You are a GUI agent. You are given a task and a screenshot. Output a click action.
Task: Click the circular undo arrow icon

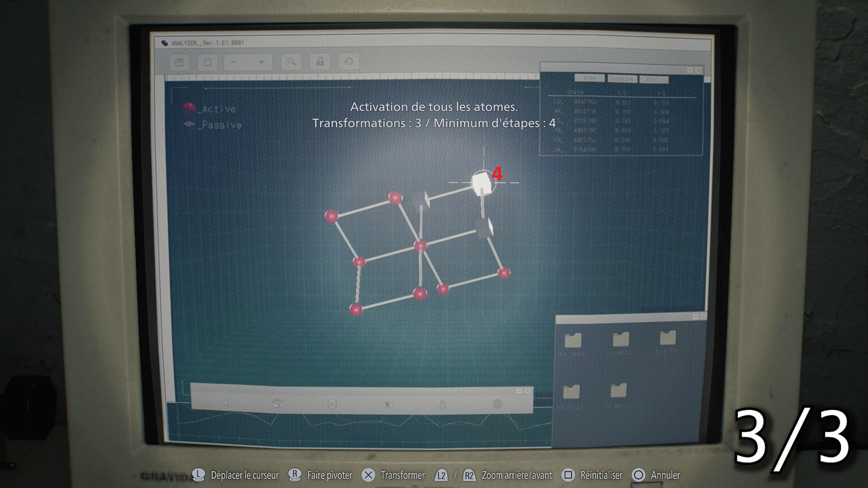349,62
